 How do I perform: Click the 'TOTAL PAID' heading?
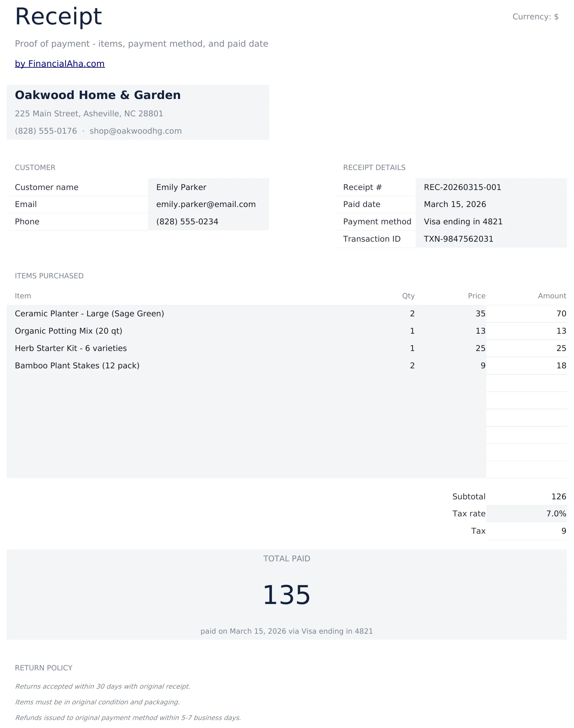(x=287, y=559)
